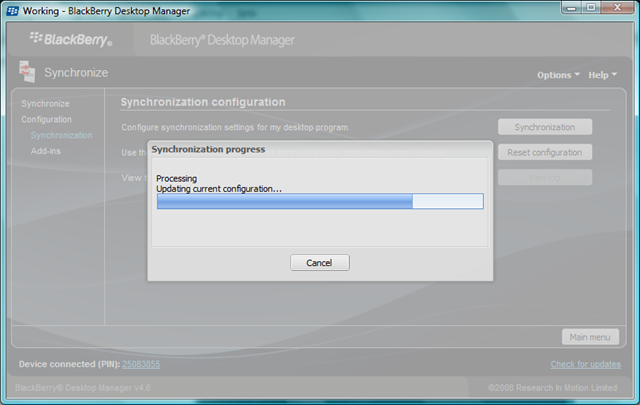Screen dimensions: 640x405
Task: Click the '©2008 Research In Motion Limited' text
Action: (553, 387)
